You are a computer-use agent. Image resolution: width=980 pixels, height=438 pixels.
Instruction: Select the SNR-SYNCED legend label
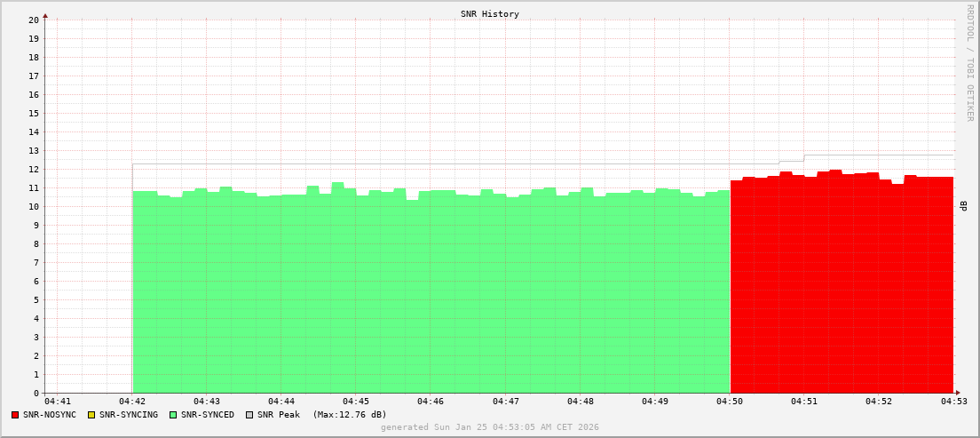click(x=208, y=415)
